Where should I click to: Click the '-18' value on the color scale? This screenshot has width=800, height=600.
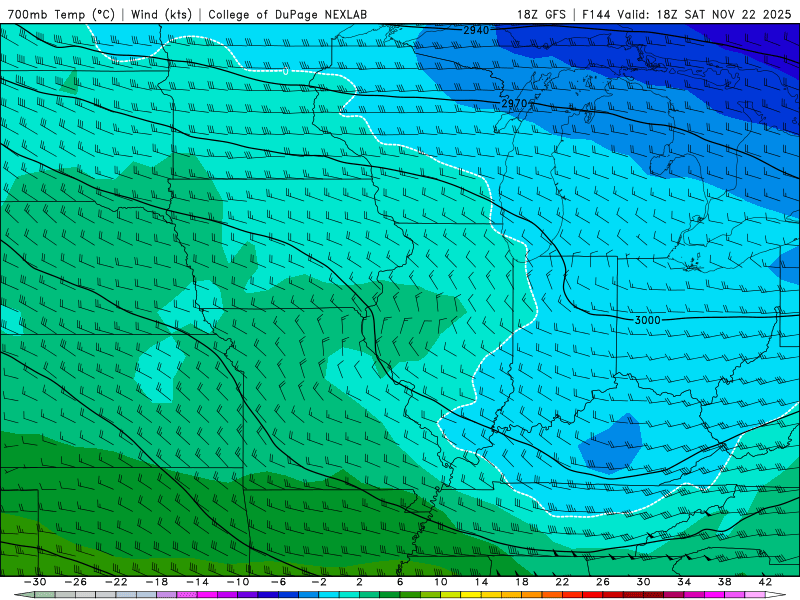[x=157, y=582]
